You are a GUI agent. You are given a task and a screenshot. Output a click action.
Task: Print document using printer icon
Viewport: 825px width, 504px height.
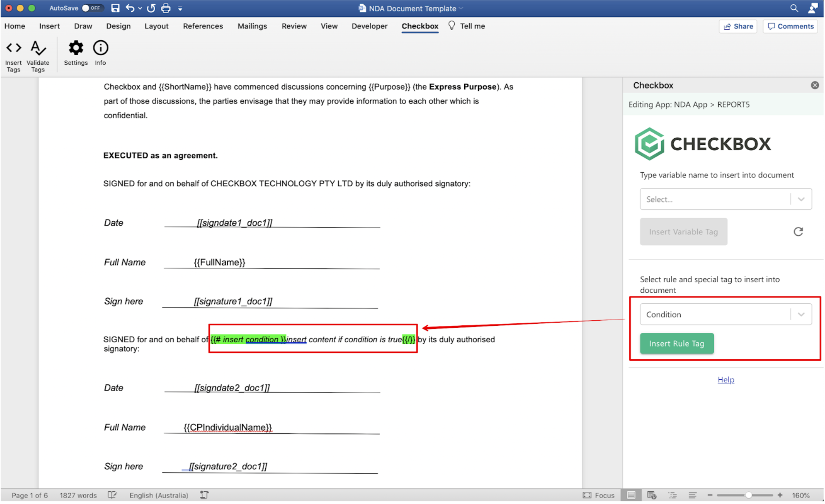point(166,8)
